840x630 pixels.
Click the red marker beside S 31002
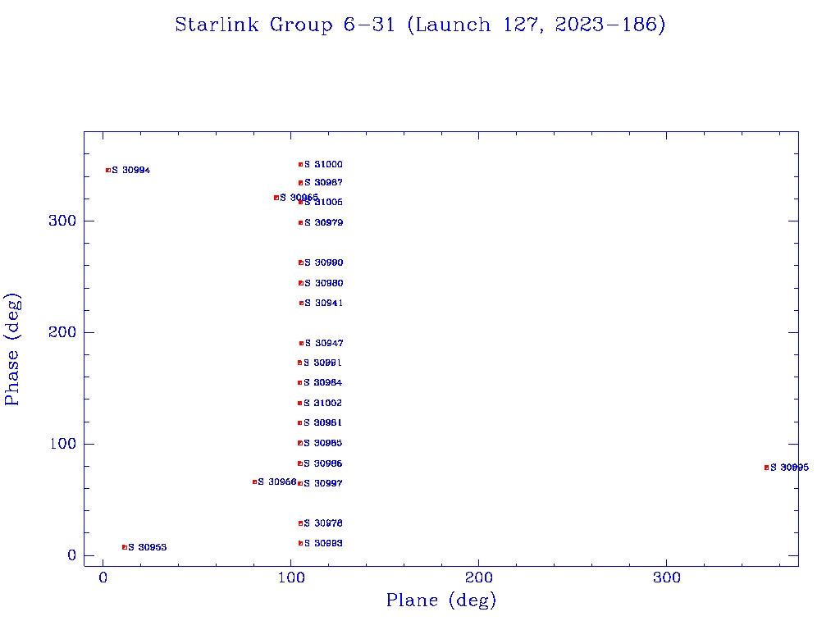pyautogui.click(x=299, y=403)
